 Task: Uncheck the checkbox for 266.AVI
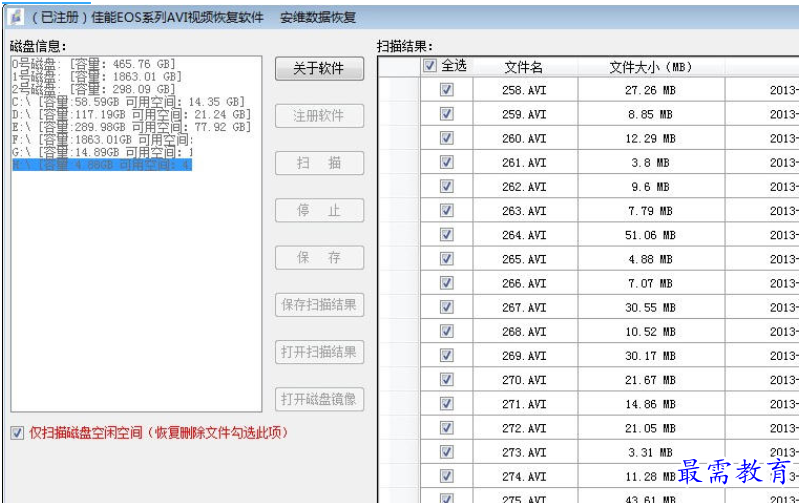(446, 283)
